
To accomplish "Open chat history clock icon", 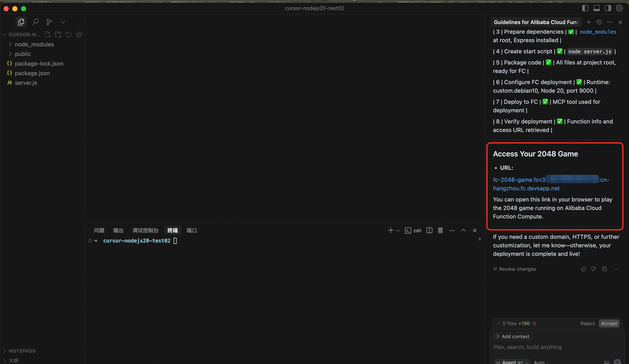I will 599,22.
